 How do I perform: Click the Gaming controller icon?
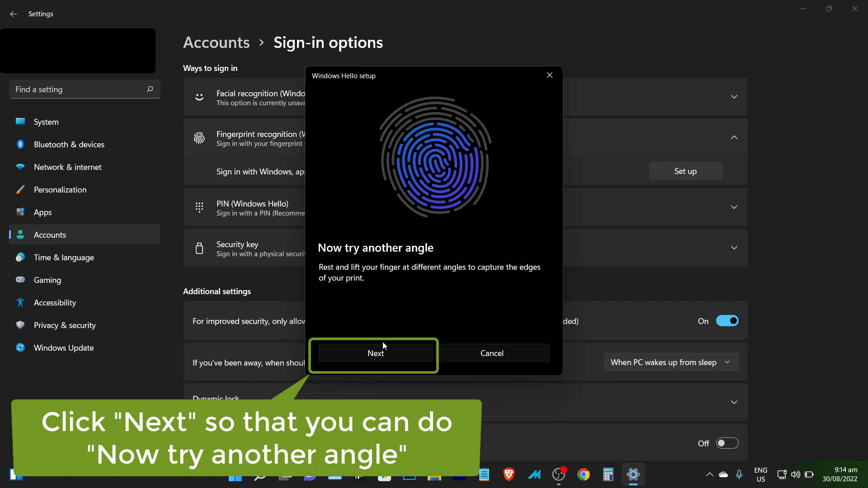click(x=20, y=280)
